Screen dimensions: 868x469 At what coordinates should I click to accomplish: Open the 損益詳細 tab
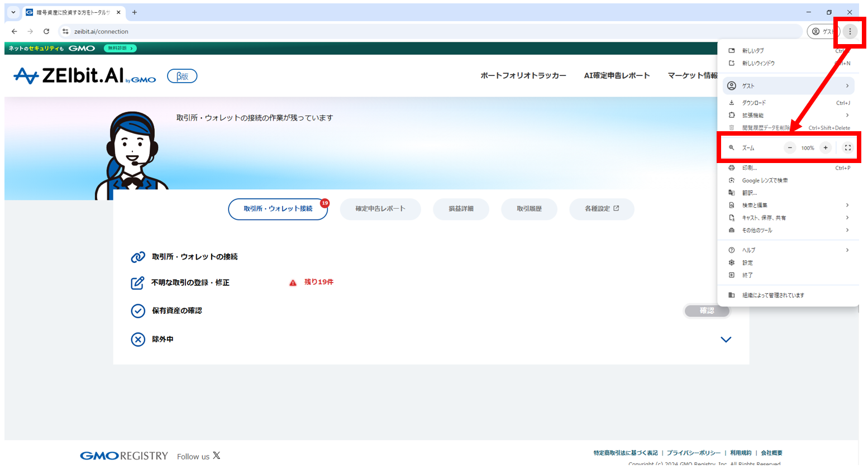point(461,209)
